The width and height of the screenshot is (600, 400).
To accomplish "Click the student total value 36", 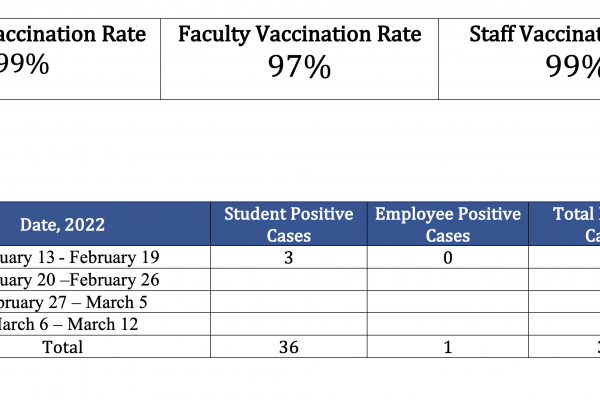I will click(289, 347).
